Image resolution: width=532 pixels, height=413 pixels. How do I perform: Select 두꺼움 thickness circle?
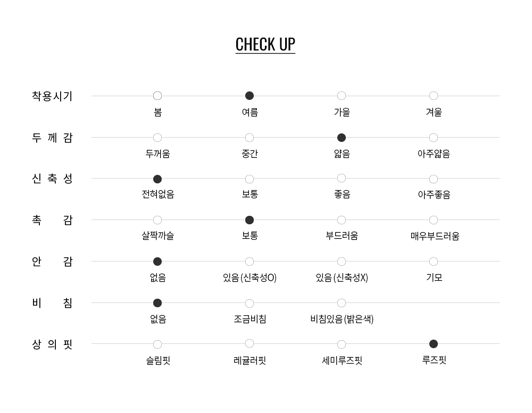[157, 138]
